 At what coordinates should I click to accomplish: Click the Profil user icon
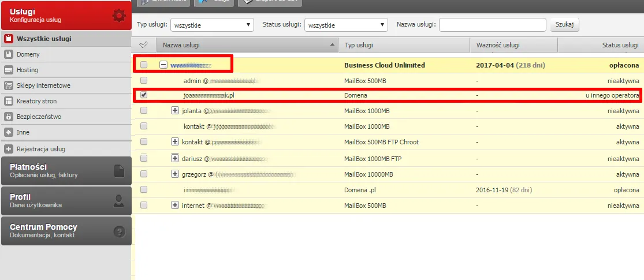pos(118,201)
